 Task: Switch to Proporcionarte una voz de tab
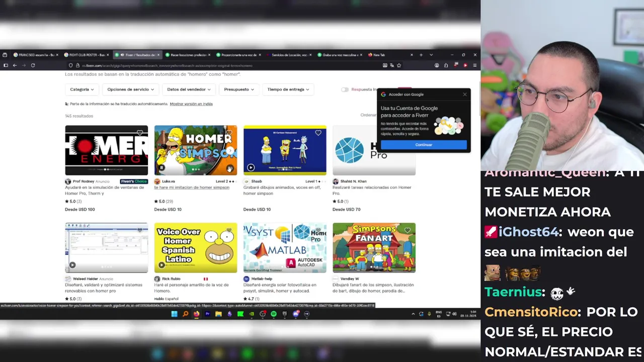click(x=239, y=55)
